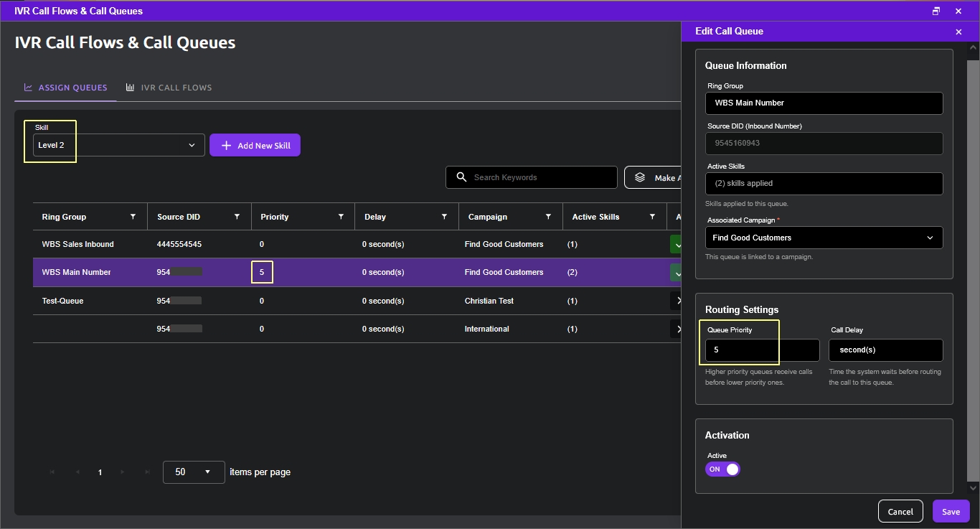
Task: Open the Active Skills column filter
Action: click(x=652, y=217)
